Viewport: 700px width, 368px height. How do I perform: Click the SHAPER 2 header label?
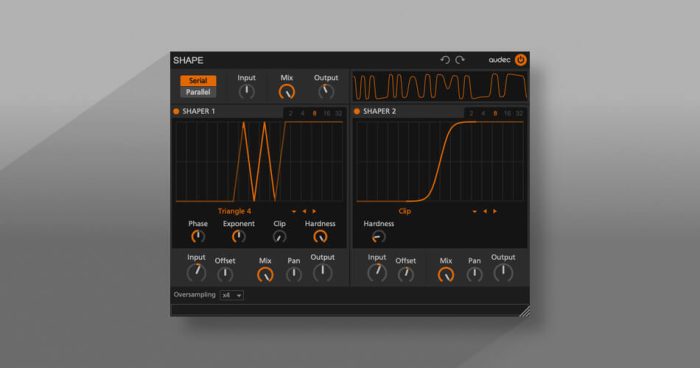pos(379,111)
